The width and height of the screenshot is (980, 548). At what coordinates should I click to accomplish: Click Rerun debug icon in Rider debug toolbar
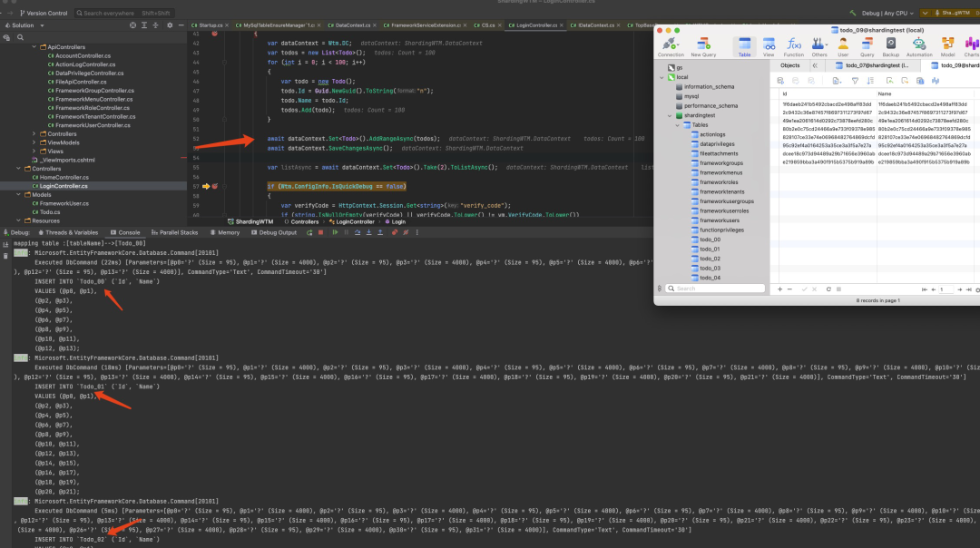[x=309, y=232]
